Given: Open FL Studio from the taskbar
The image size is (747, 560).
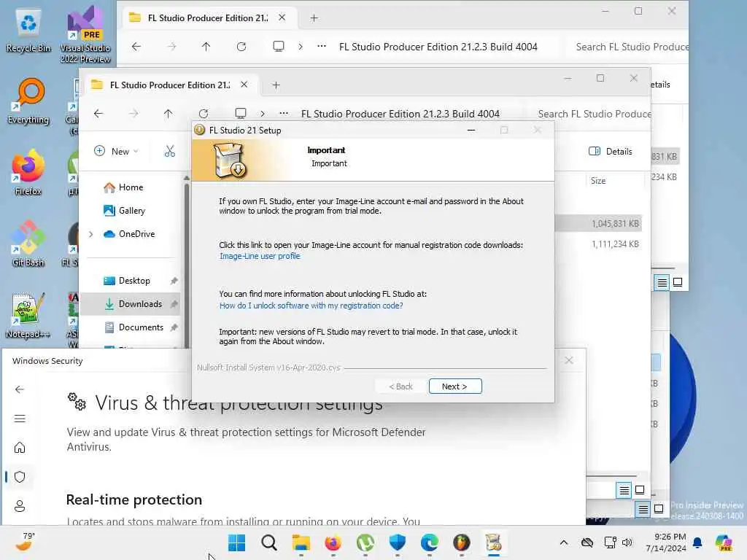Looking at the screenshot, I should 462,542.
